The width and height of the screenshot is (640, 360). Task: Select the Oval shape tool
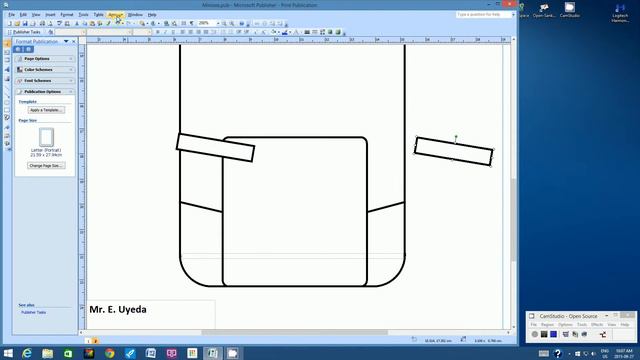pos(7,102)
